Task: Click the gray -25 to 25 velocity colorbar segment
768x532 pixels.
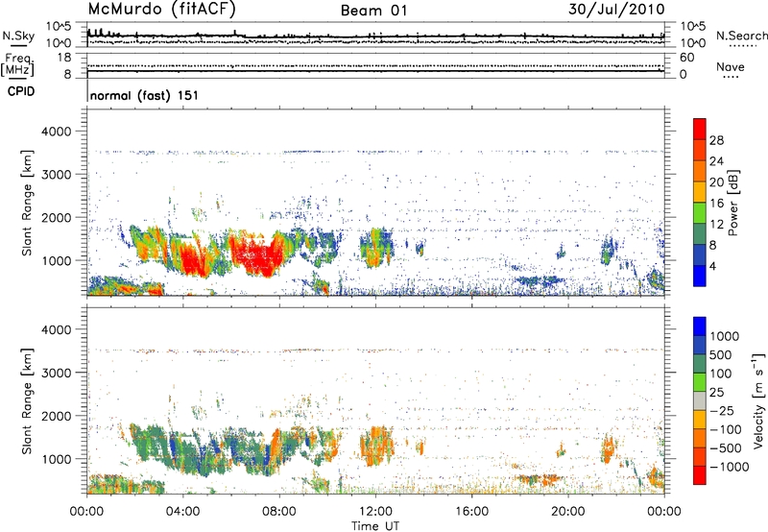Action: click(700, 401)
